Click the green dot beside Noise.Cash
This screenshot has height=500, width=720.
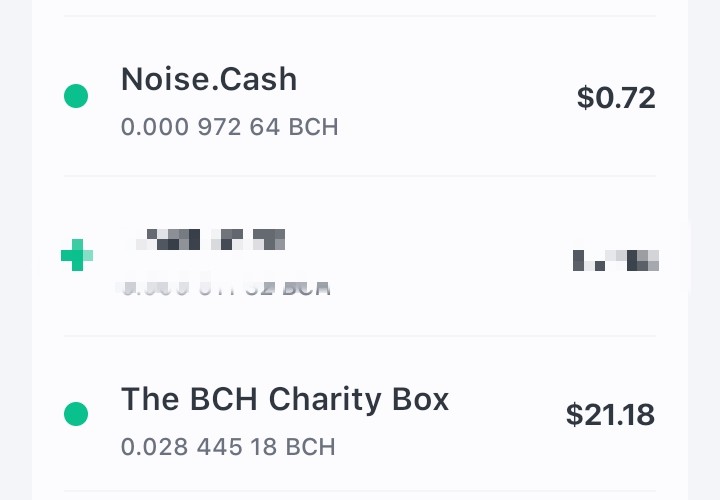[76, 96]
